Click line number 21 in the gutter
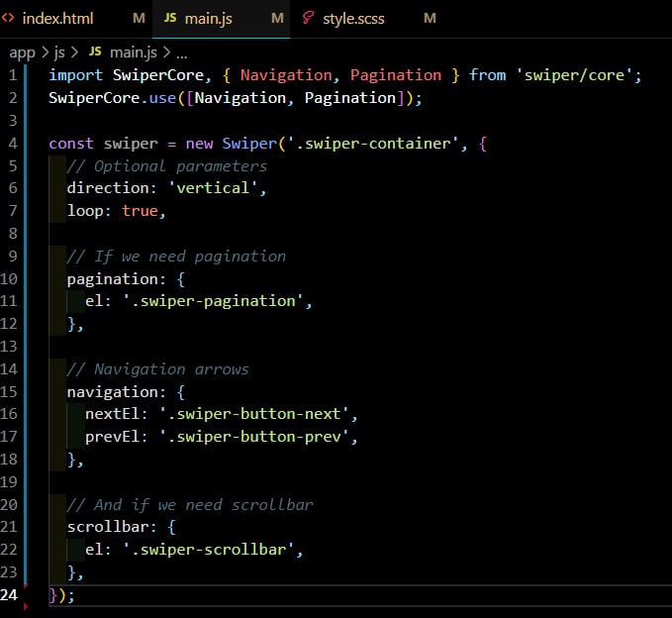 [9, 527]
